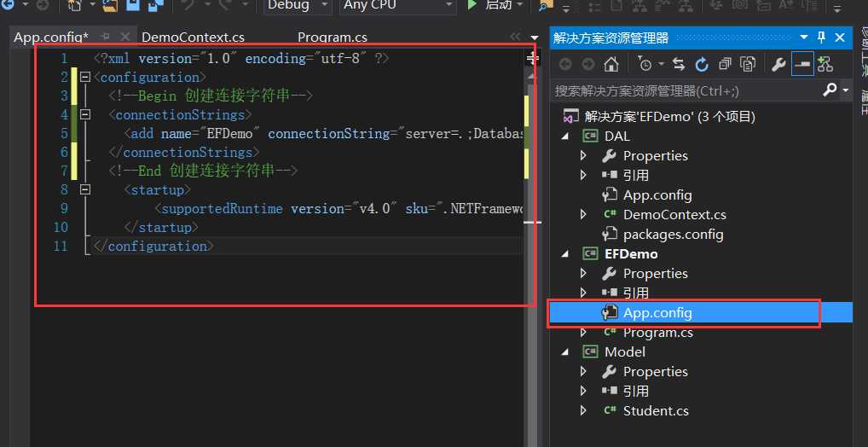Select the highlighted App.config under EFDemo
The image size is (868, 447).
point(657,313)
